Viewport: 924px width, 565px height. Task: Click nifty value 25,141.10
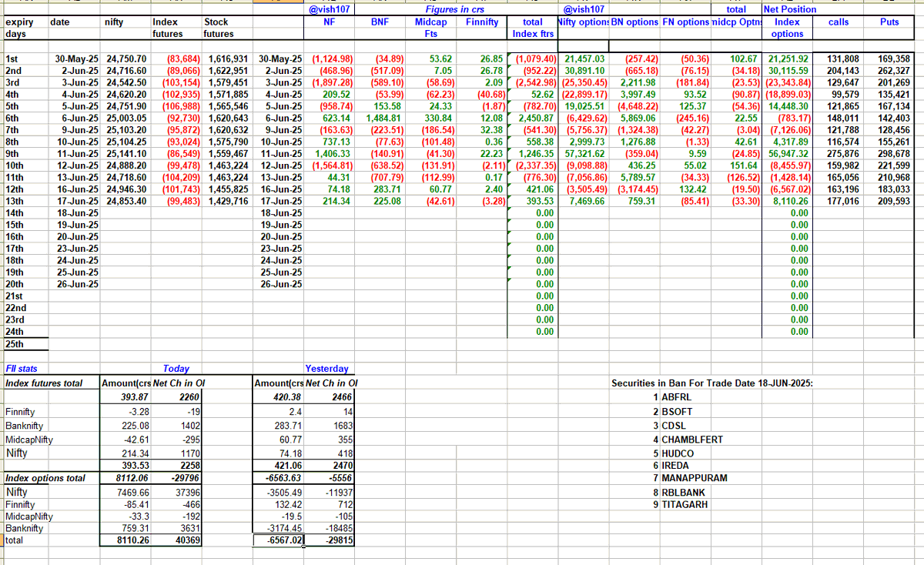tap(126, 153)
